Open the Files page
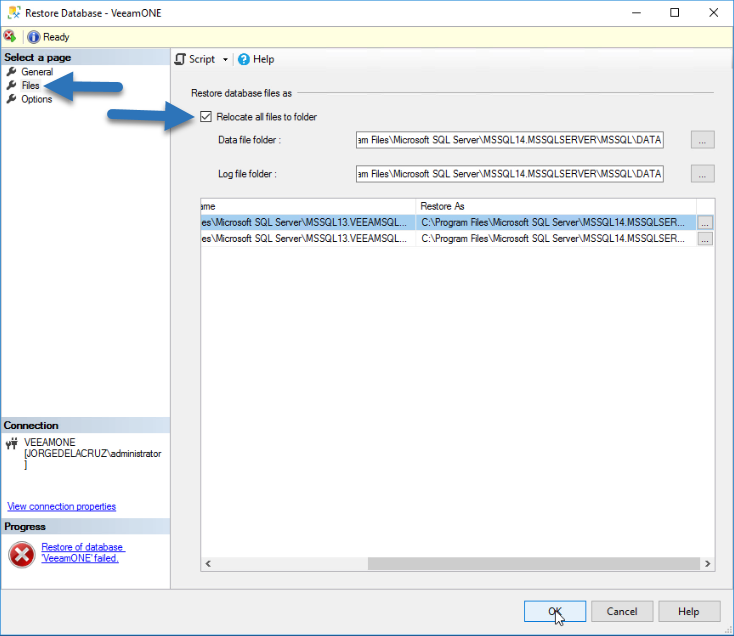 (30, 85)
